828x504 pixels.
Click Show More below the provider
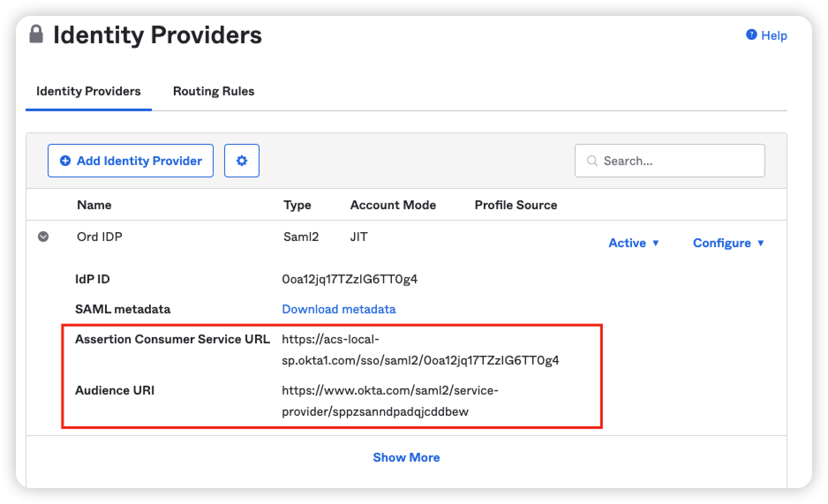(406, 457)
